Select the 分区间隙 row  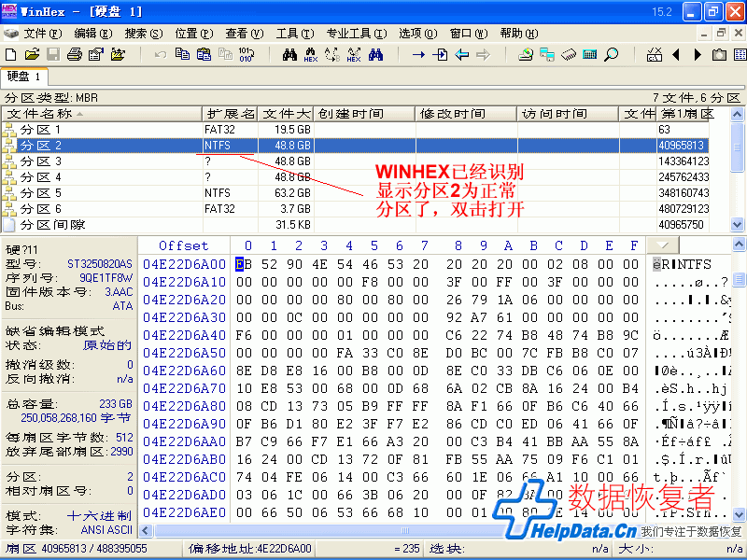click(356, 225)
